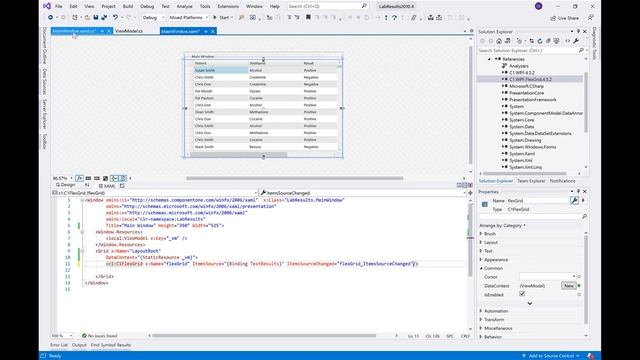
Task: Select System.Windows.Forms reference
Action: [533, 147]
